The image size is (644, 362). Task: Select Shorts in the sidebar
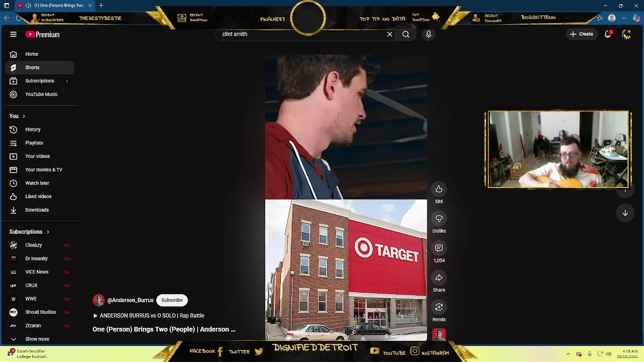click(40, 67)
